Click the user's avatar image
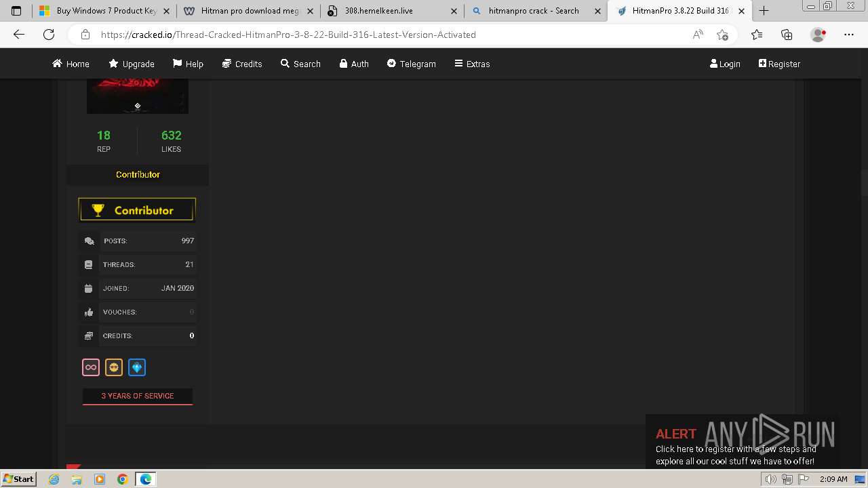 (x=138, y=96)
